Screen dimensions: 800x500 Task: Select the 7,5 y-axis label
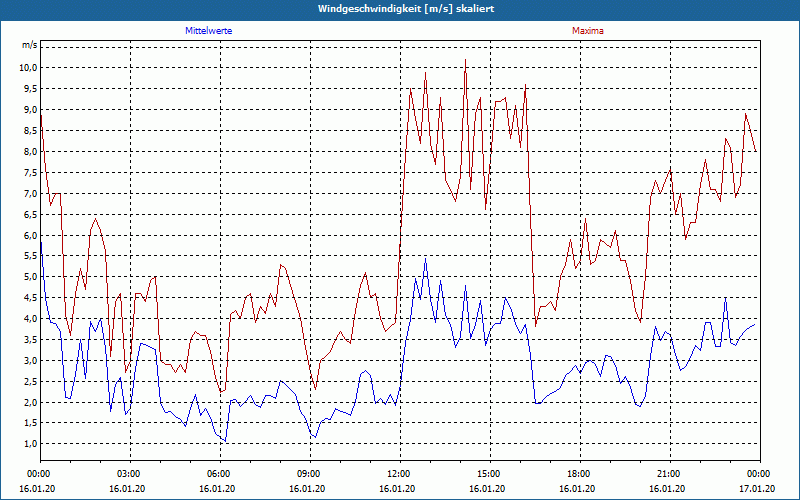[x=31, y=172]
